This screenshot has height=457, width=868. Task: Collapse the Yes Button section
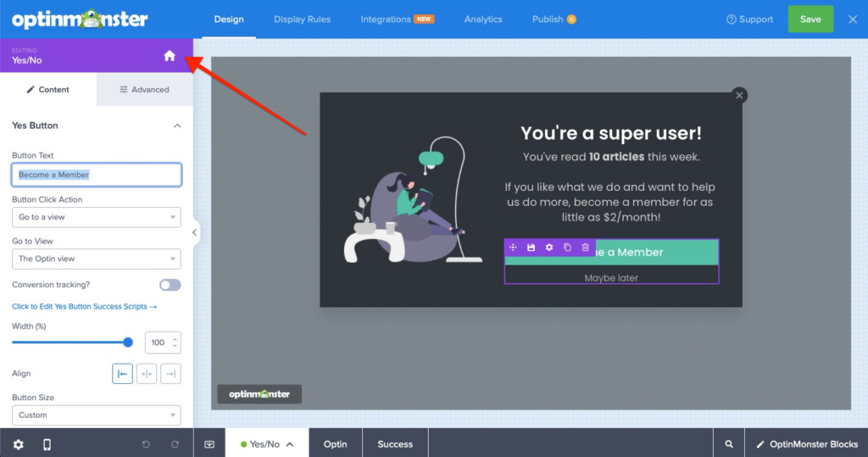tap(177, 125)
